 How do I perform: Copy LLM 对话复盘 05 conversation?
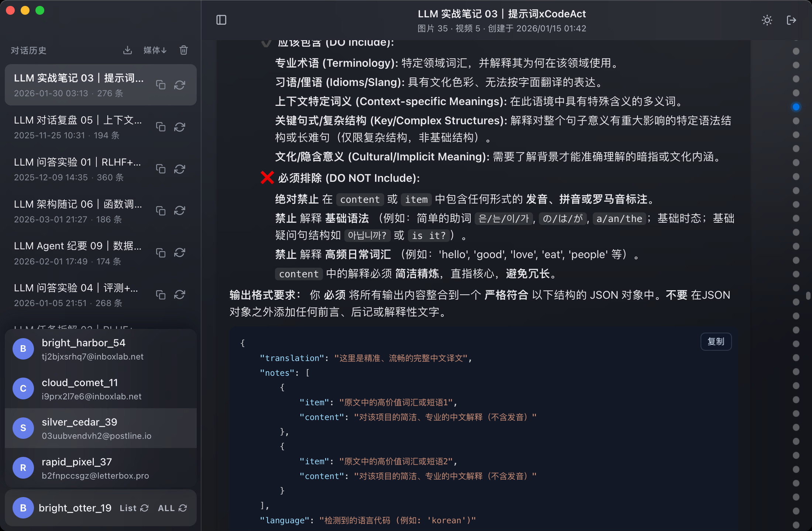point(161,127)
